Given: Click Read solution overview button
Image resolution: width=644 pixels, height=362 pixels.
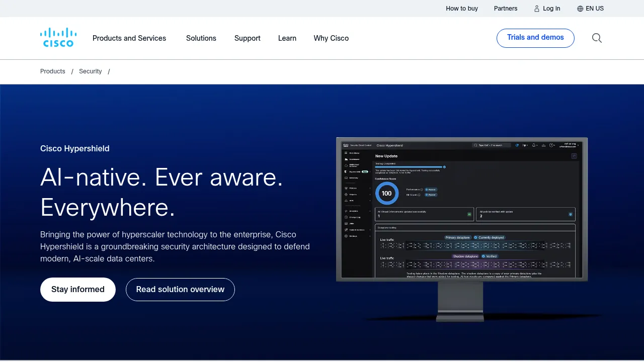Looking at the screenshot, I should pos(180,290).
